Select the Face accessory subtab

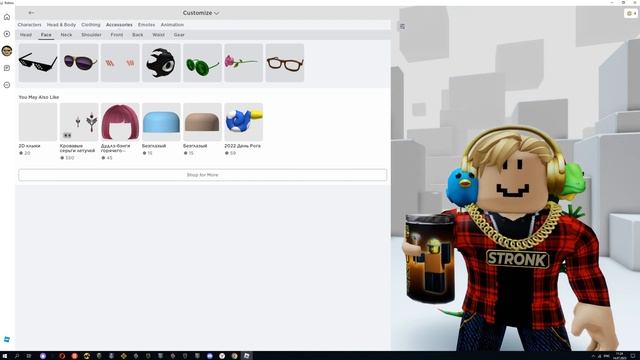click(x=46, y=35)
